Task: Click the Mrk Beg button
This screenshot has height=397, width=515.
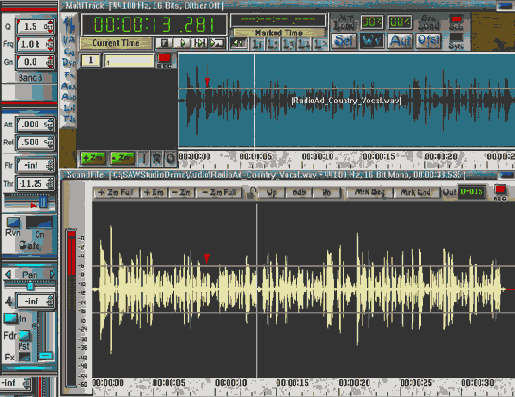Action: (x=370, y=192)
